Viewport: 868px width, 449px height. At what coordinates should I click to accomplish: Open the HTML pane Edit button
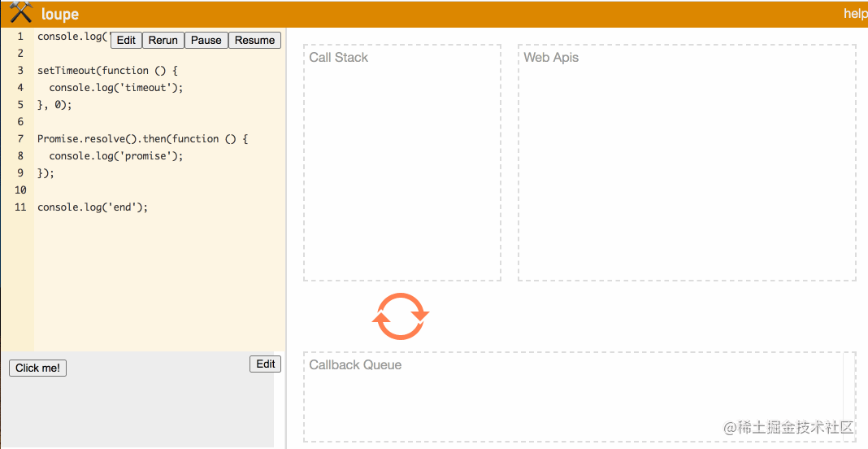pos(266,364)
